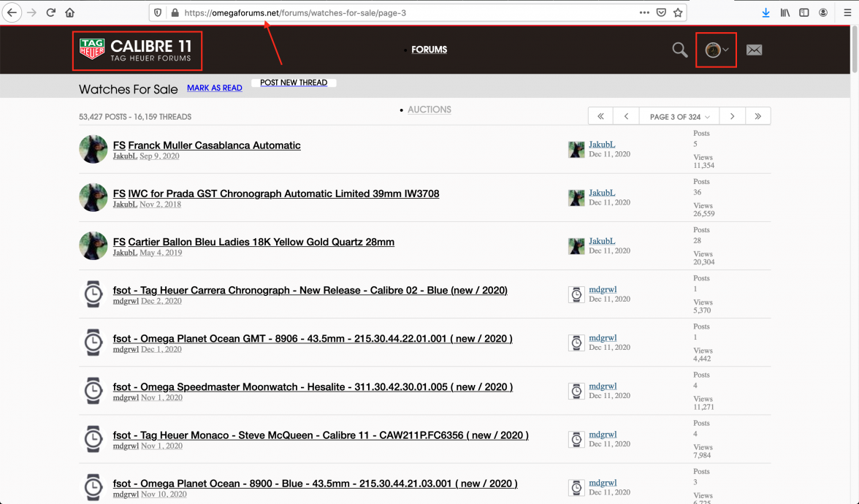Click the omegaforums.net address bar
859x504 pixels.
[402, 12]
